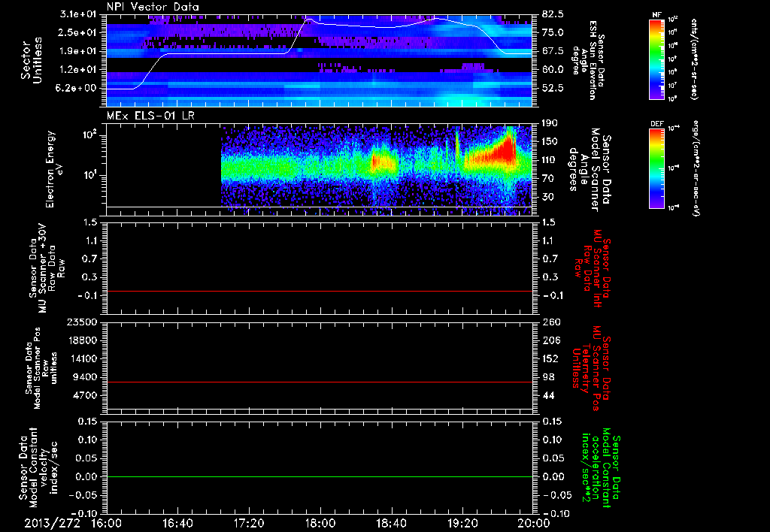Click the 16:00 time tick label
770x532 pixels.
coord(107,523)
